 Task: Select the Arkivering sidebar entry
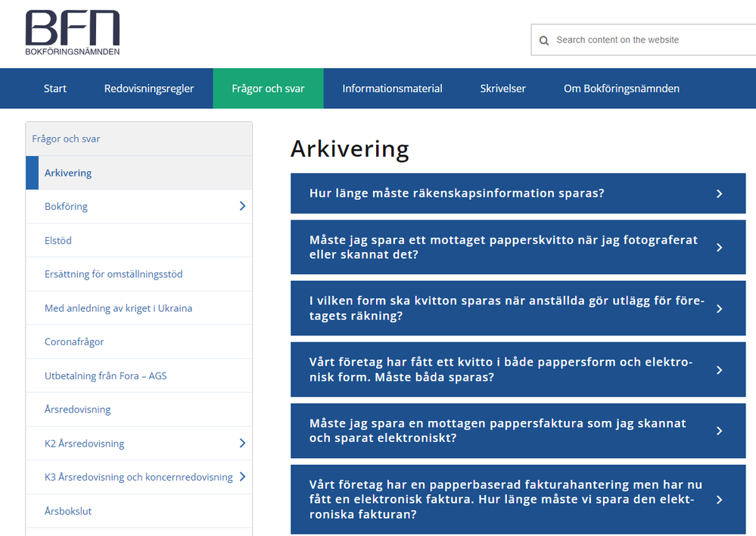tap(68, 173)
